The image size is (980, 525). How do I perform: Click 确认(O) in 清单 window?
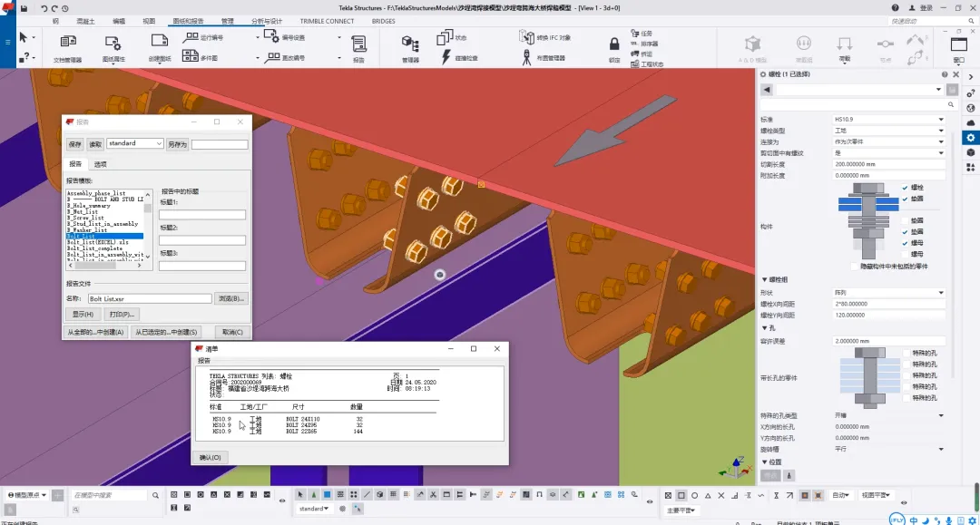210,458
